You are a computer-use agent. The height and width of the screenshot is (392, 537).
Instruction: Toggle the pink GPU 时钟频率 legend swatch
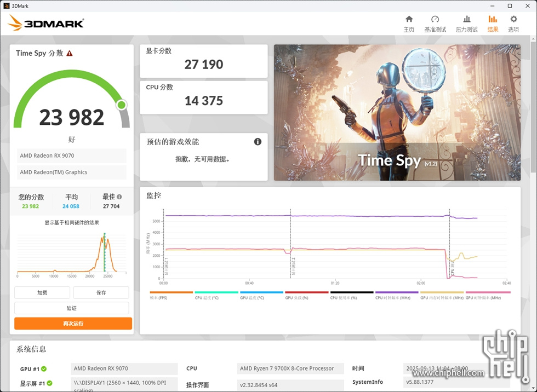point(488,292)
